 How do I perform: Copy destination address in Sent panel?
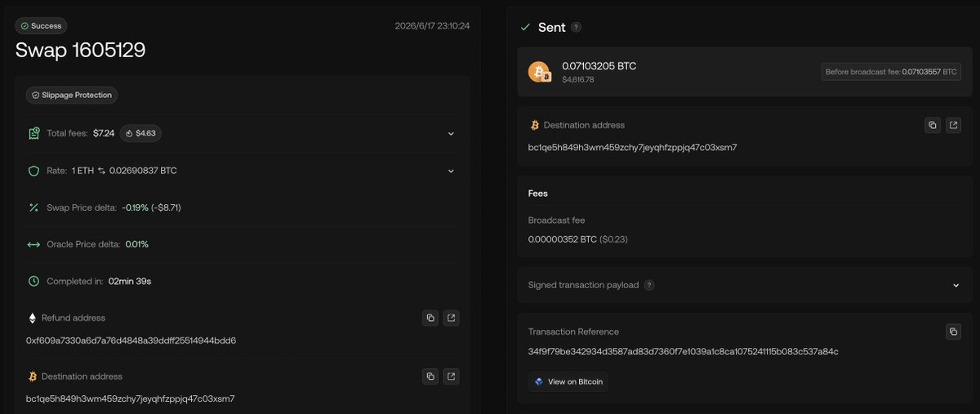[x=933, y=125]
